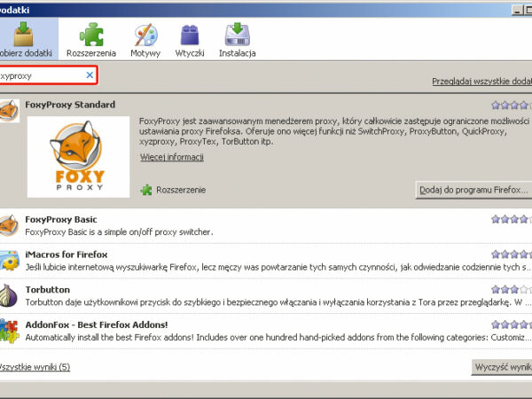Select the FoxyProxy Basic fox icon
This screenshot has height=399, width=532.
point(8,225)
